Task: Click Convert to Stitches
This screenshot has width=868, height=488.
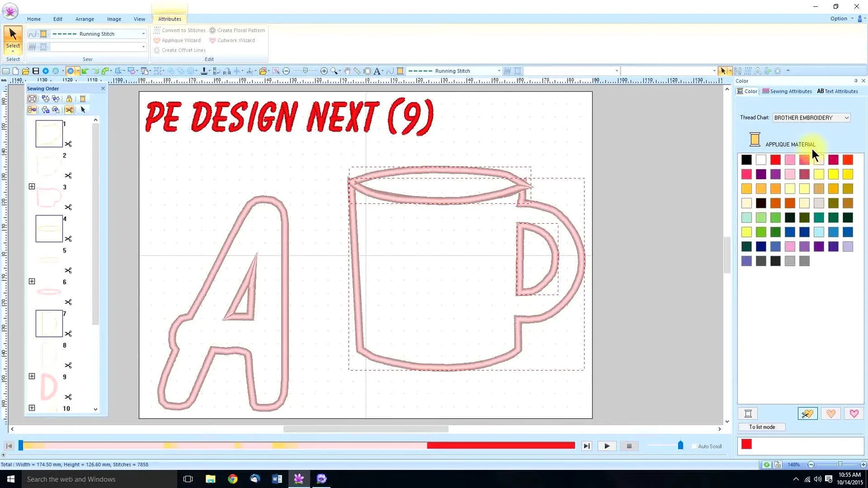Action: point(179,30)
